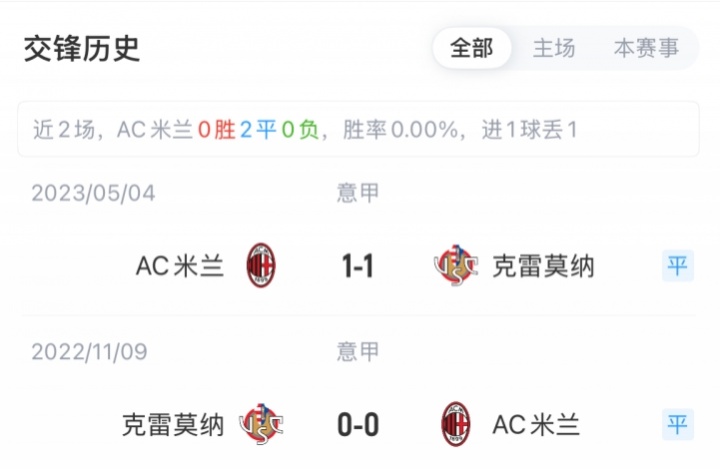Click AC Milan logo in the 2022/11/09 match
The image size is (720, 469).
[456, 425]
